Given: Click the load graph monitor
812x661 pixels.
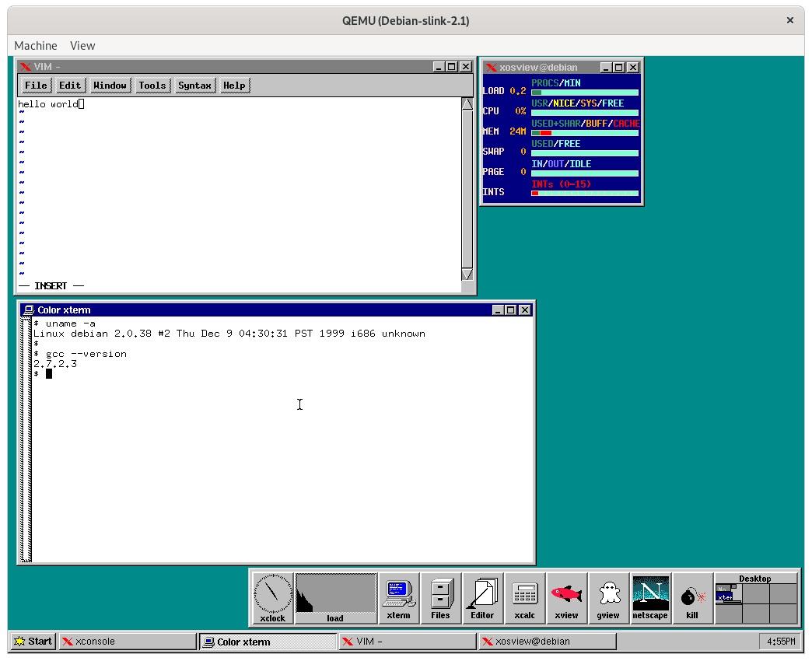Looking at the screenshot, I should point(335,597).
